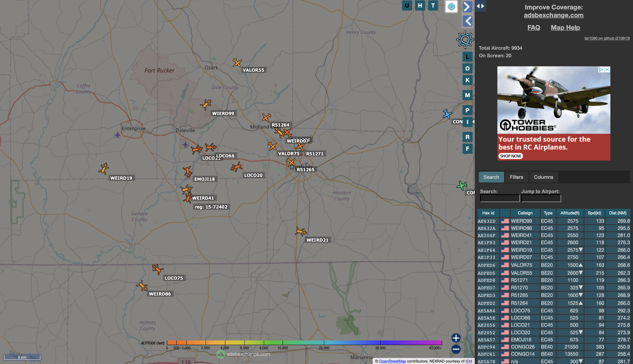The height and width of the screenshot is (364, 633).
Task: Open settings gear icon
Action: [x=465, y=40]
